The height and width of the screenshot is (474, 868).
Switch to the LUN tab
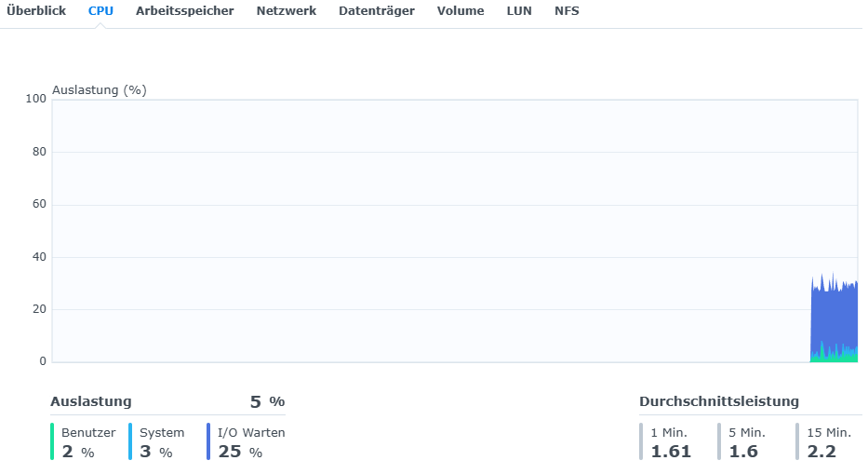[x=519, y=11]
